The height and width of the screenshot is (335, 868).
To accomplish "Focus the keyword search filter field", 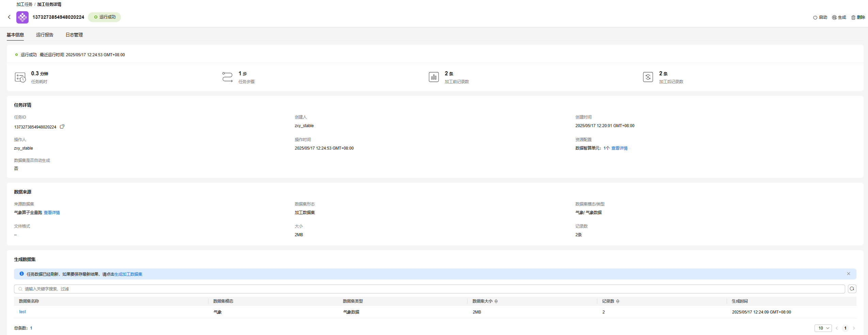I will tap(429, 289).
